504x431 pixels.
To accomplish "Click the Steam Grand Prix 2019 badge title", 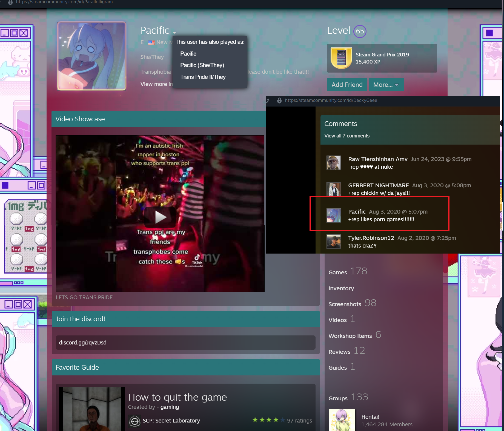I will tap(382, 54).
